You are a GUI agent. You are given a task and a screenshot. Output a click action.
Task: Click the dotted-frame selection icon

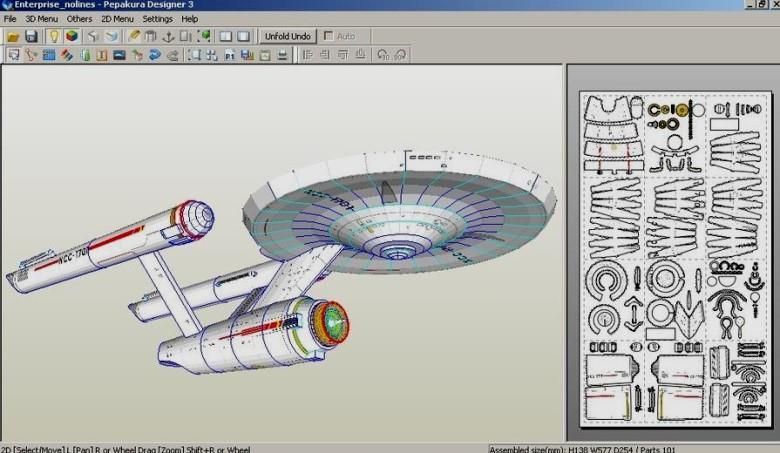tap(194, 55)
